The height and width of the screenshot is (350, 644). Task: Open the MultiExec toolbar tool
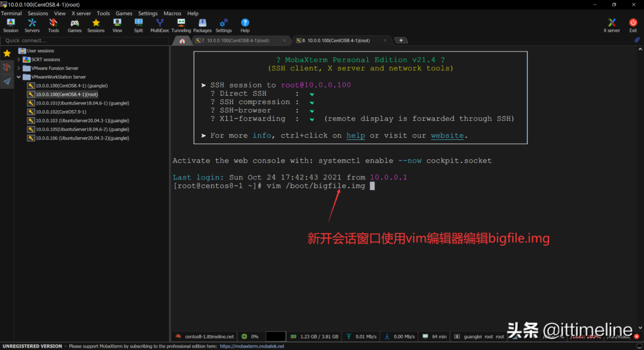[x=160, y=25]
